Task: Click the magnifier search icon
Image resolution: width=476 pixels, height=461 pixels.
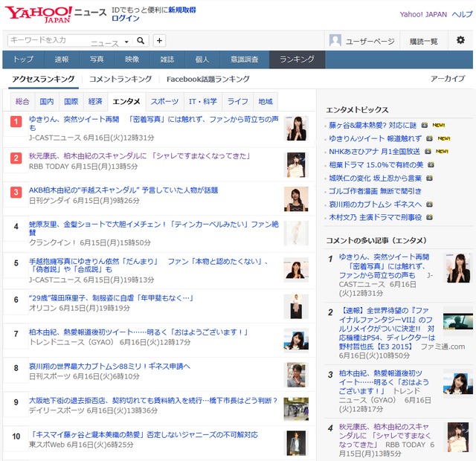Action: click(x=141, y=40)
